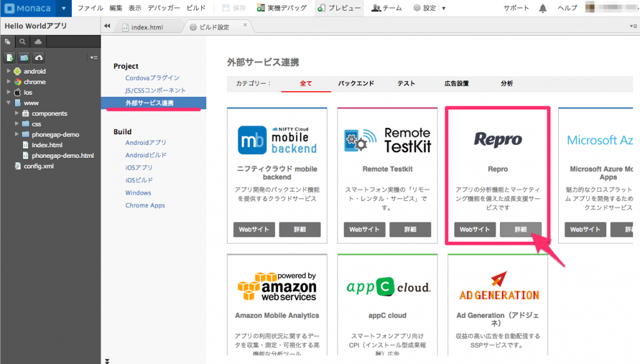Click 詳細 button for Repro
The image size is (640, 364).
(521, 230)
